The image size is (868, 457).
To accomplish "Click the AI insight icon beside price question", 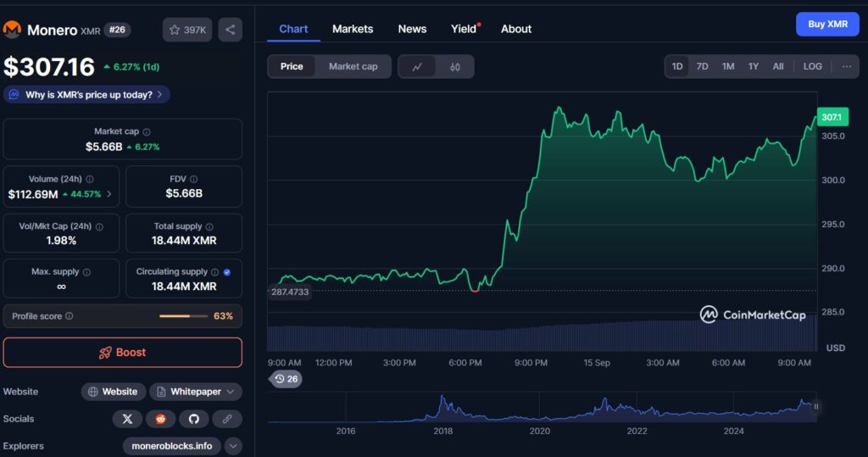I will point(14,95).
